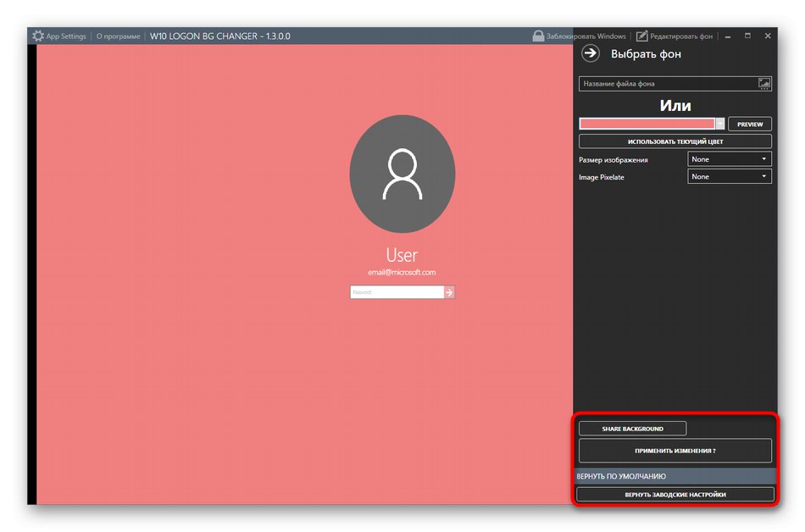Click the Или label
Image resolution: width=805 pixels, height=532 pixels.
tap(675, 106)
